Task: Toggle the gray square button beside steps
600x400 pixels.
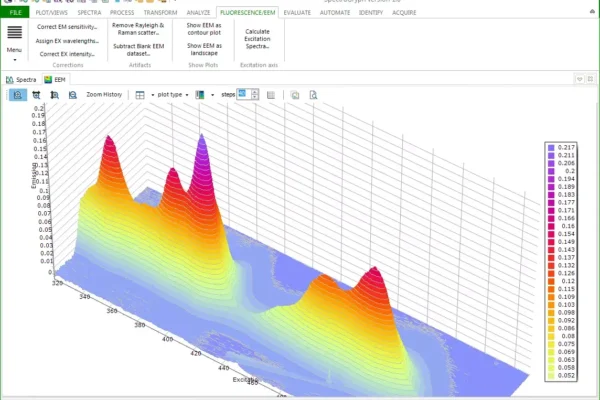Action: [271, 94]
